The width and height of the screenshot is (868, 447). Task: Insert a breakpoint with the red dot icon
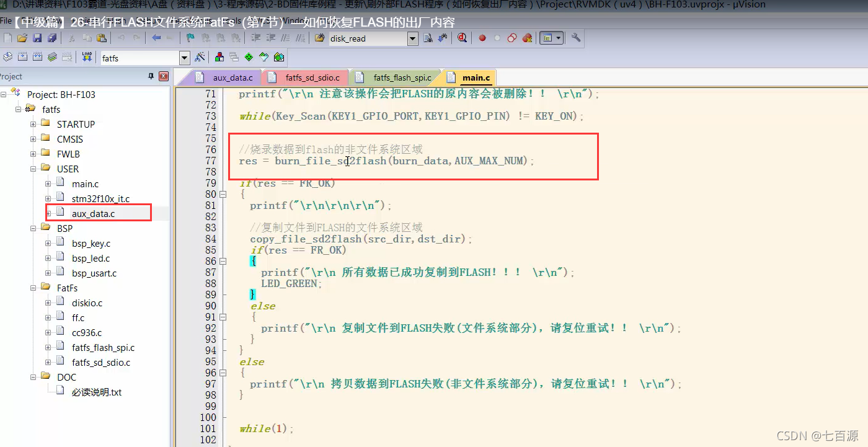point(482,38)
